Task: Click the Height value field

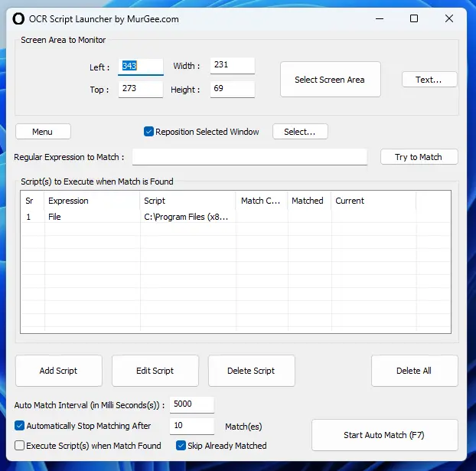Action: [x=233, y=90]
